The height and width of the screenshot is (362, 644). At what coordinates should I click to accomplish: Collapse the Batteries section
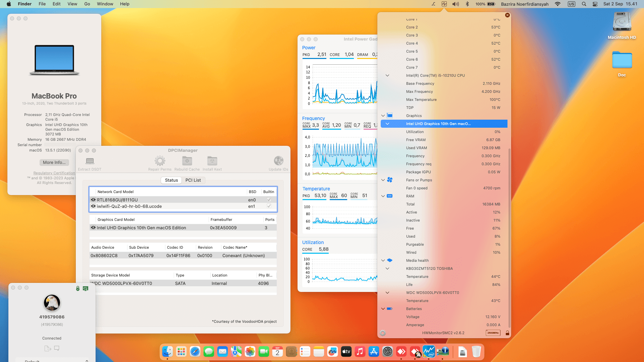click(383, 309)
